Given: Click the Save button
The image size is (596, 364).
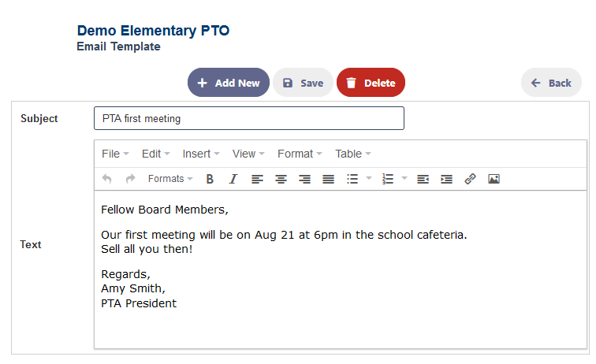Looking at the screenshot, I should pyautogui.click(x=303, y=83).
